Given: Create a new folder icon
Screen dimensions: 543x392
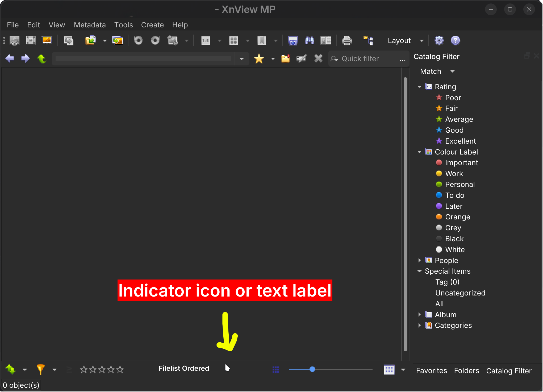Looking at the screenshot, I should pos(286,59).
